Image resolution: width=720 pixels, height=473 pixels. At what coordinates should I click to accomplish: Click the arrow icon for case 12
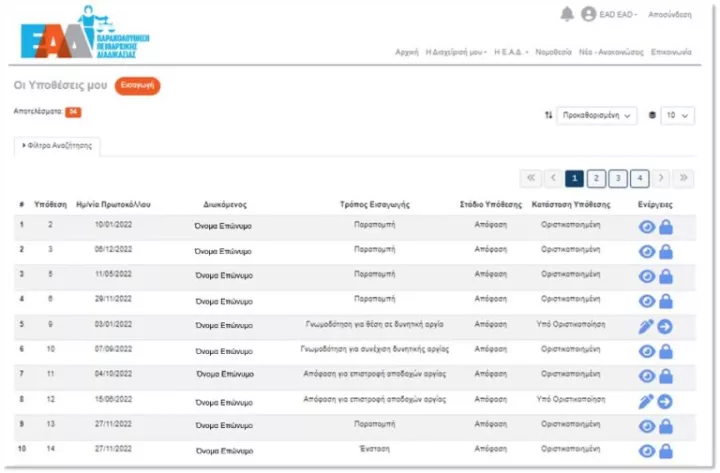pyautogui.click(x=665, y=401)
